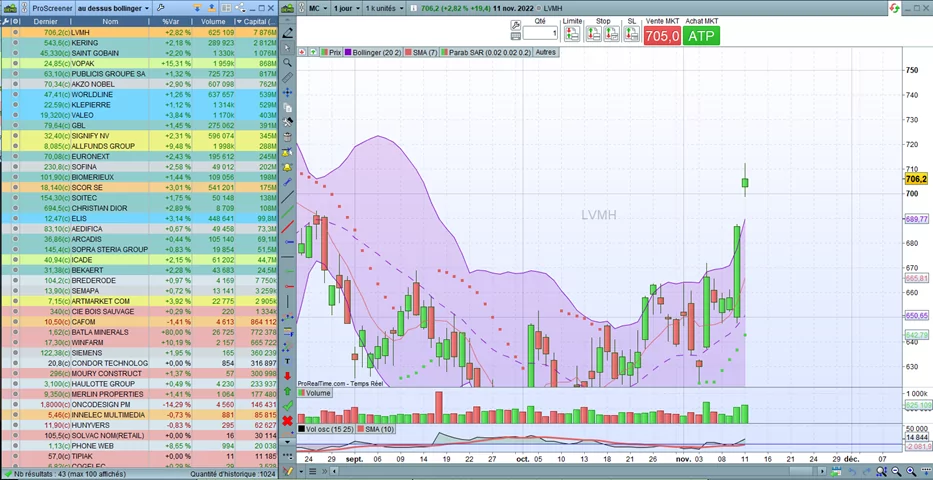This screenshot has height=480, width=933.
Task: Click the Qté quantity input field
Action: point(540,33)
